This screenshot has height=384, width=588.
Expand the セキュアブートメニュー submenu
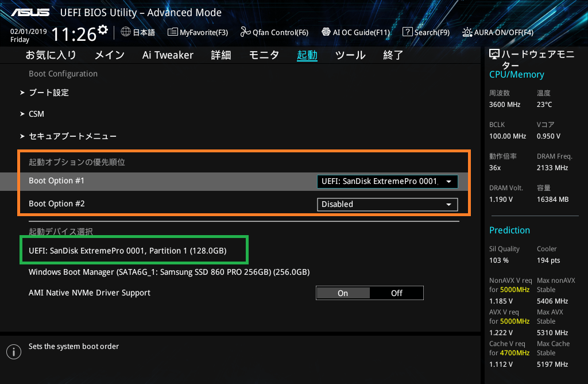[x=72, y=136]
